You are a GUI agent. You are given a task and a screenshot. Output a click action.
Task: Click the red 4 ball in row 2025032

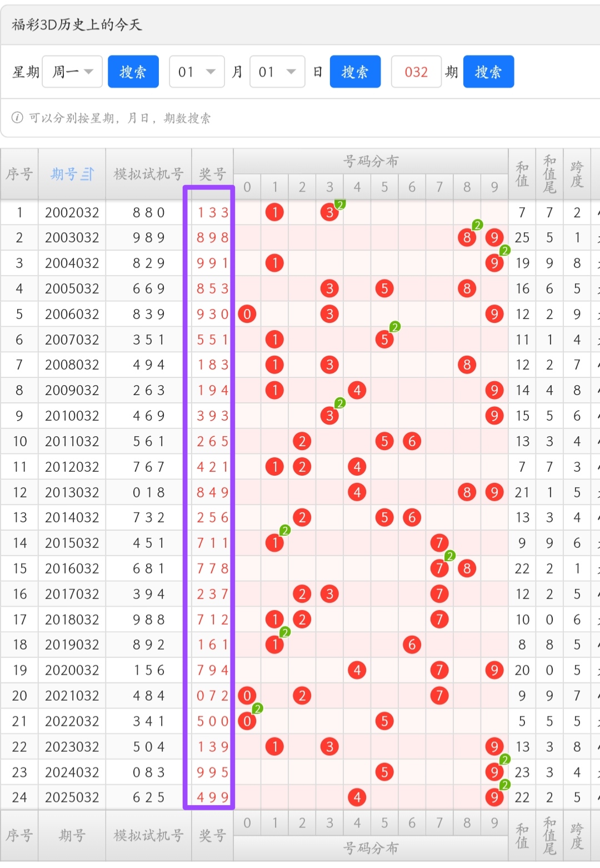point(357,797)
